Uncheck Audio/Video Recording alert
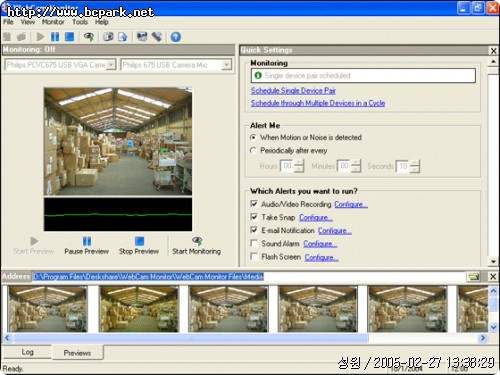The height and width of the screenshot is (375, 500). click(x=254, y=204)
